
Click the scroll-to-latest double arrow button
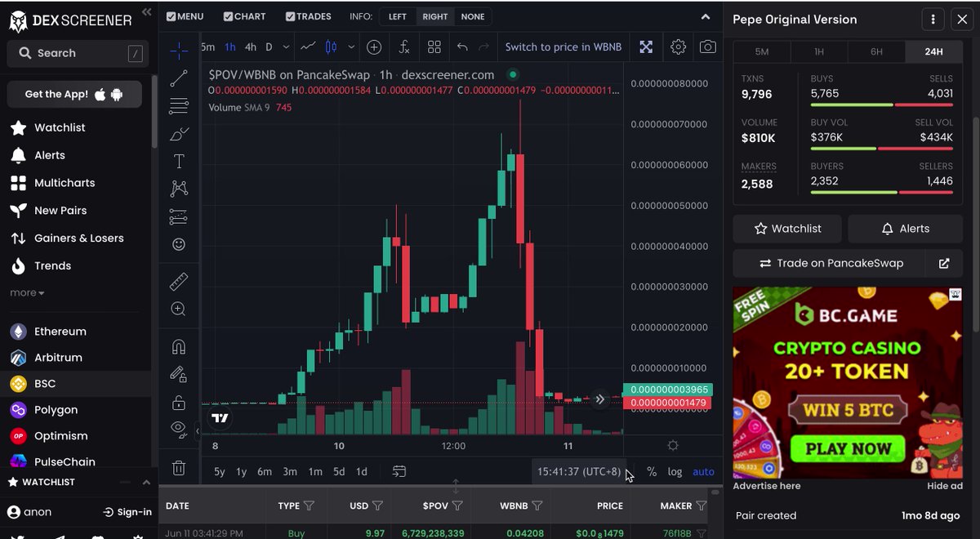click(x=600, y=399)
